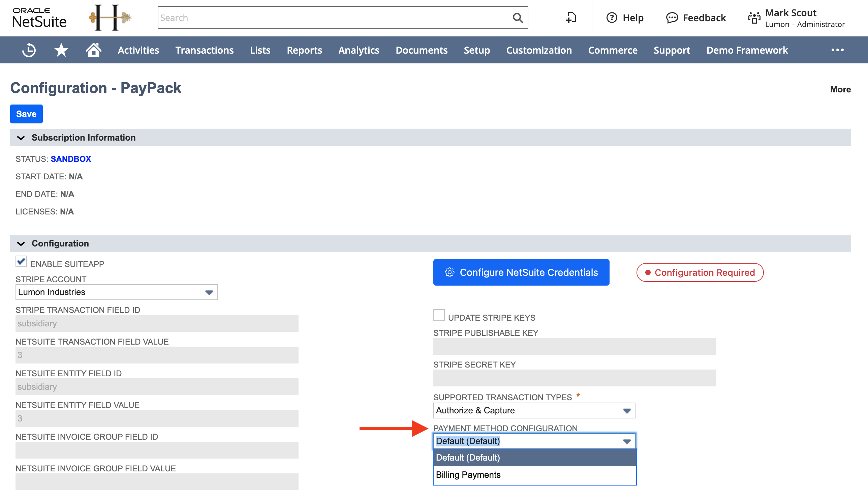Go to the Home icon
Viewport: 868px width, 497px height.
point(93,50)
